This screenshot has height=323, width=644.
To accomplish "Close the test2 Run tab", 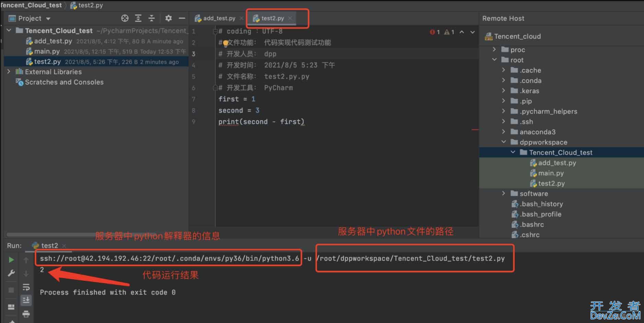I will pos(64,246).
